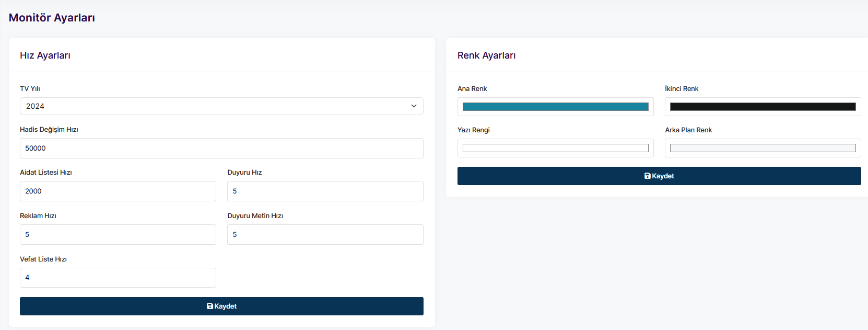
Task: Click the TV Yılı field label
Action: (30, 89)
